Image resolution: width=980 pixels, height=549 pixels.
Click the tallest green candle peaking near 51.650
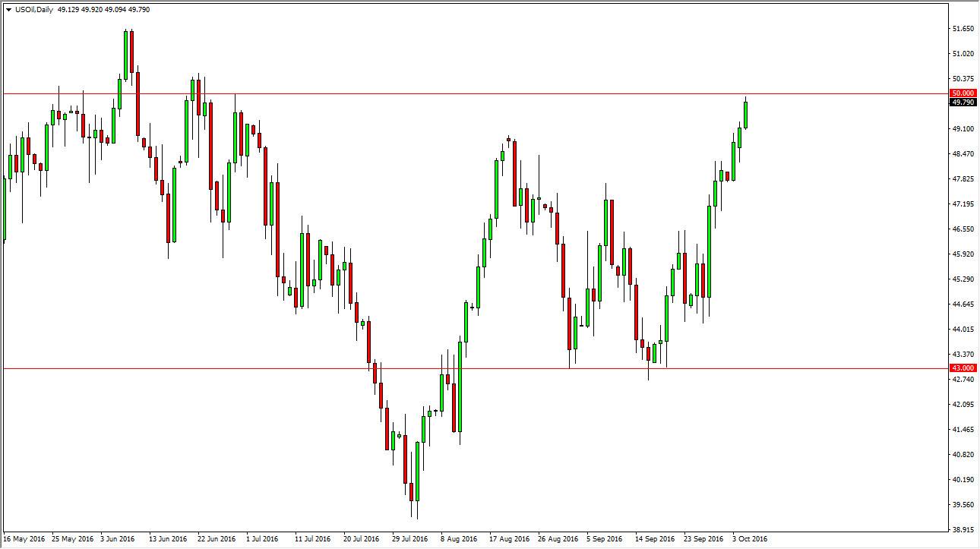click(126, 55)
